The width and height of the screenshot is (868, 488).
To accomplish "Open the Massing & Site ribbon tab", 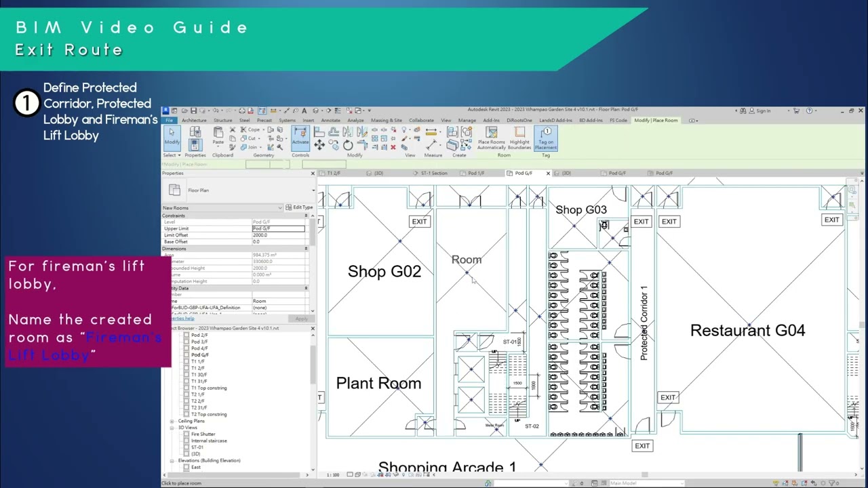I will [x=387, y=120].
